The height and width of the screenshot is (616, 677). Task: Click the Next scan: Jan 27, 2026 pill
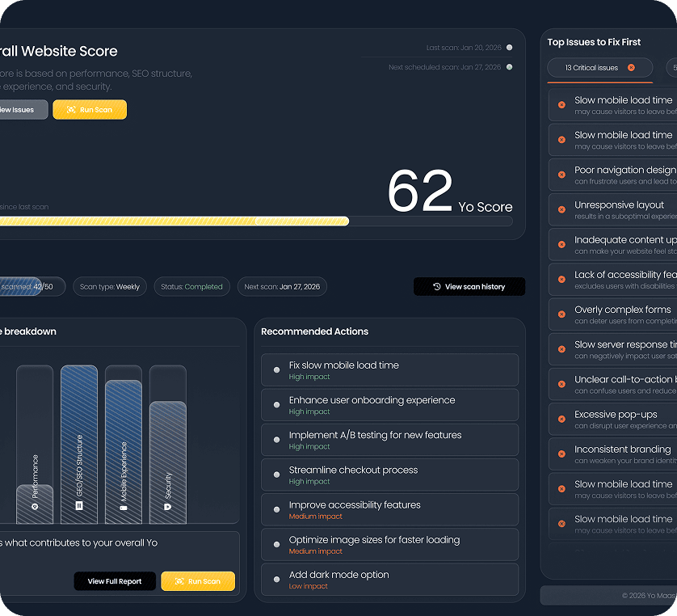[x=282, y=286]
